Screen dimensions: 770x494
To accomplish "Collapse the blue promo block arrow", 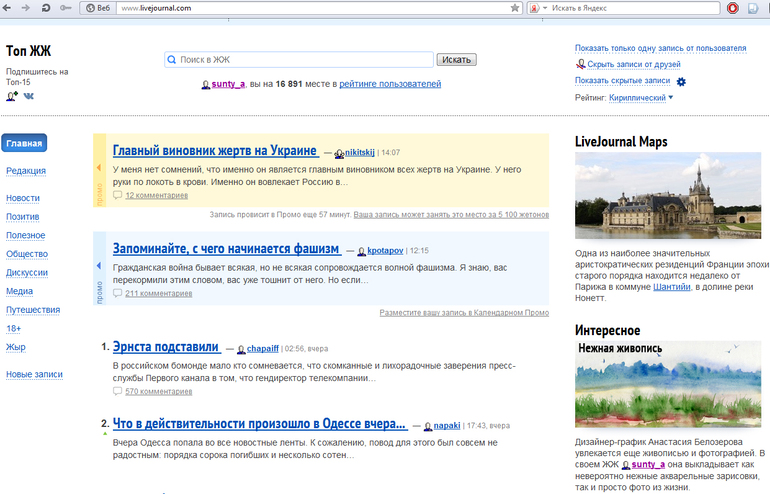I will pyautogui.click(x=99, y=266).
